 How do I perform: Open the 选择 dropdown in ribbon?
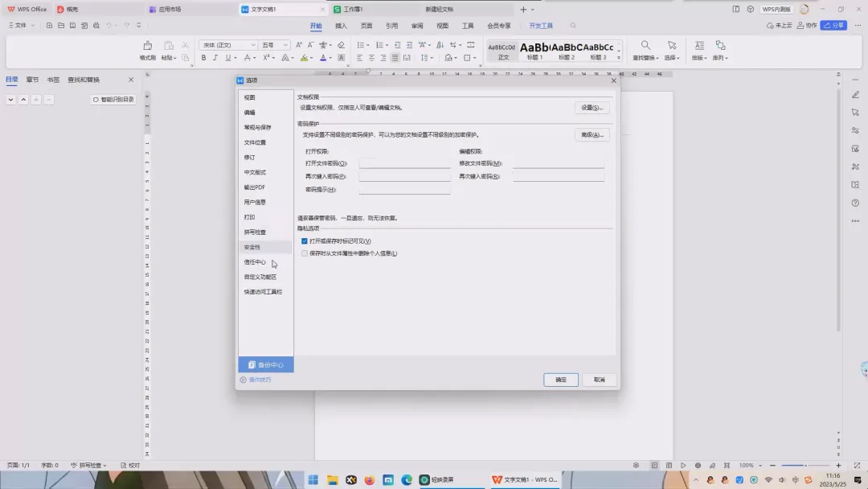coord(671,58)
